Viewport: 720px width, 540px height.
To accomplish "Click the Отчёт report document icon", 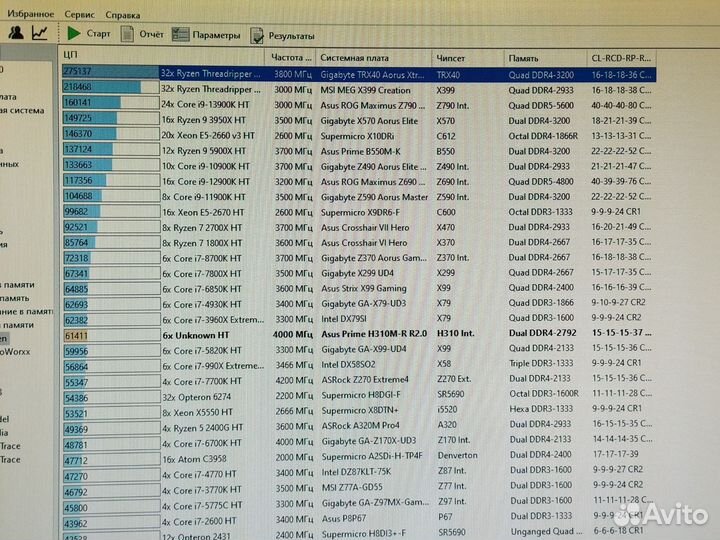I will pyautogui.click(x=127, y=34).
